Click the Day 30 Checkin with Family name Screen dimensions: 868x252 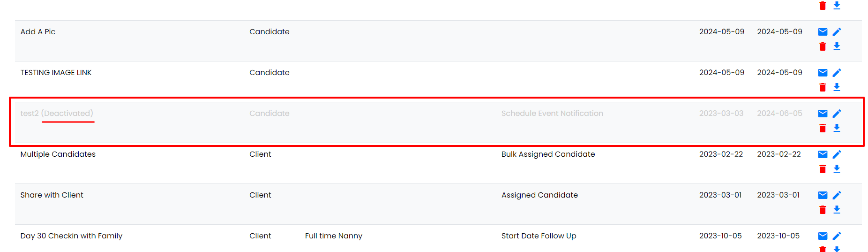[71, 236]
